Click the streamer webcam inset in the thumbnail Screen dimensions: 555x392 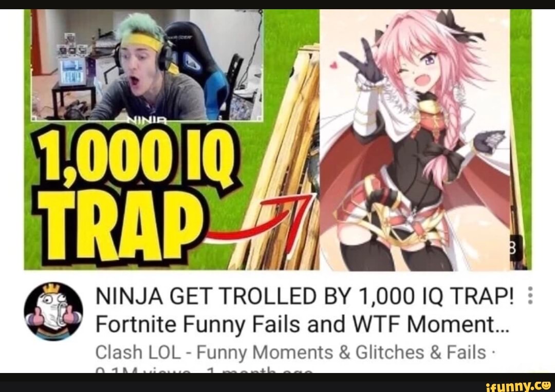(x=147, y=65)
